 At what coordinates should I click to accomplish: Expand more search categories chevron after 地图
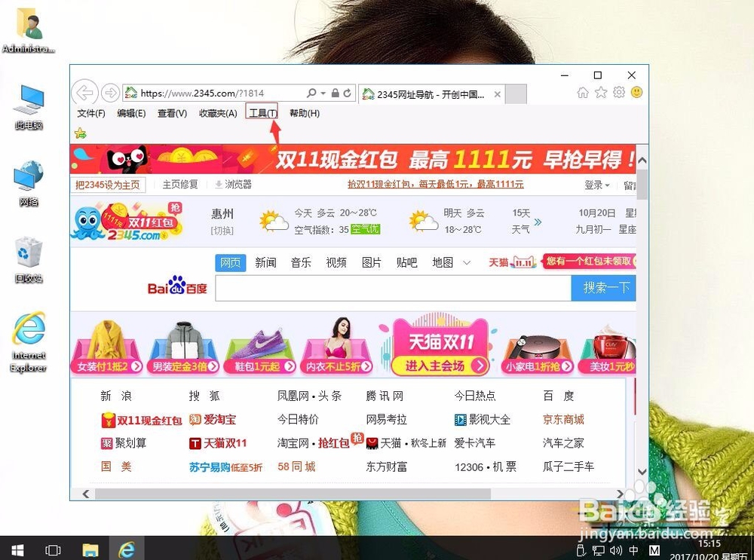467,263
